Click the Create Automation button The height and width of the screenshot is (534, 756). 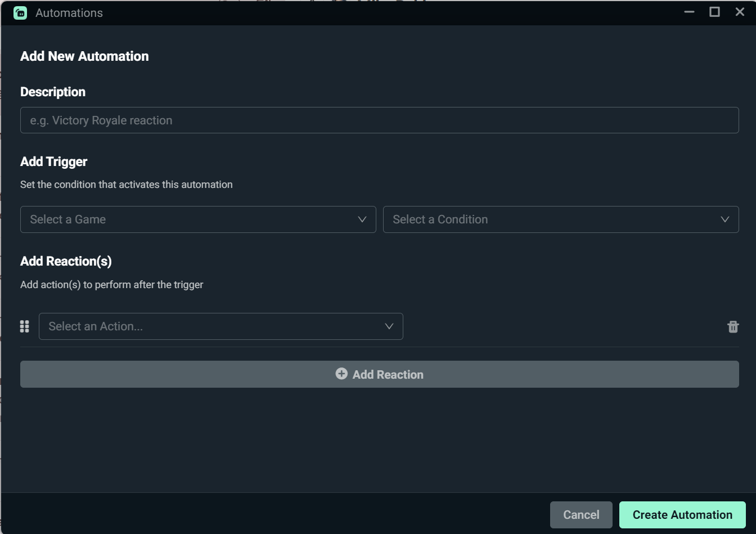pos(682,515)
